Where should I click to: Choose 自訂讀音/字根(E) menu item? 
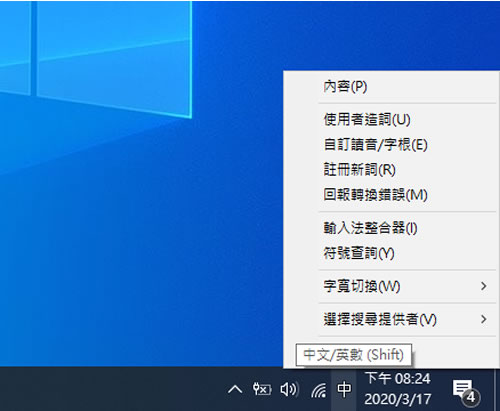tap(391, 145)
